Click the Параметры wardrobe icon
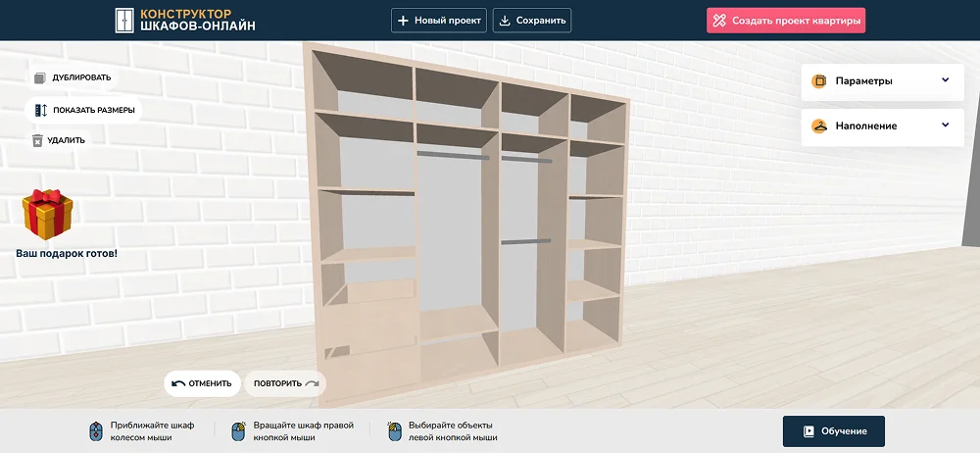Screen dimensions: 980x453 [x=819, y=81]
